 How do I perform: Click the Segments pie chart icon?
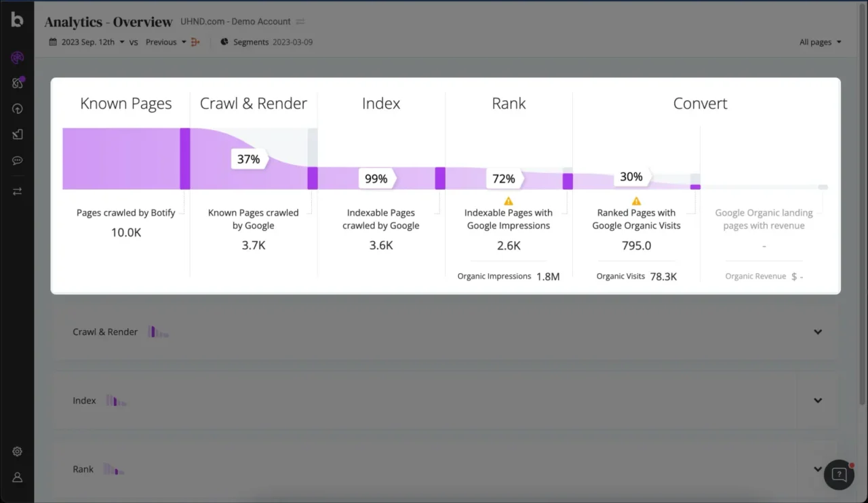click(x=224, y=42)
